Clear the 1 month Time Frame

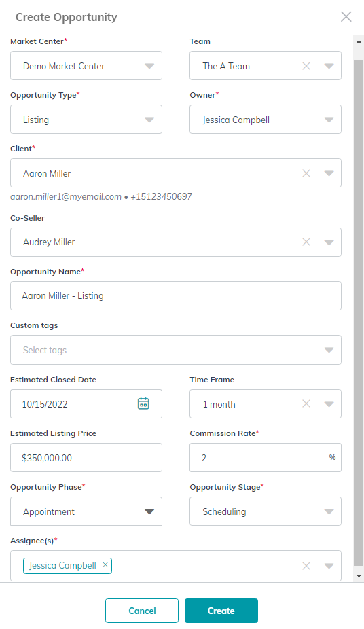pos(306,403)
